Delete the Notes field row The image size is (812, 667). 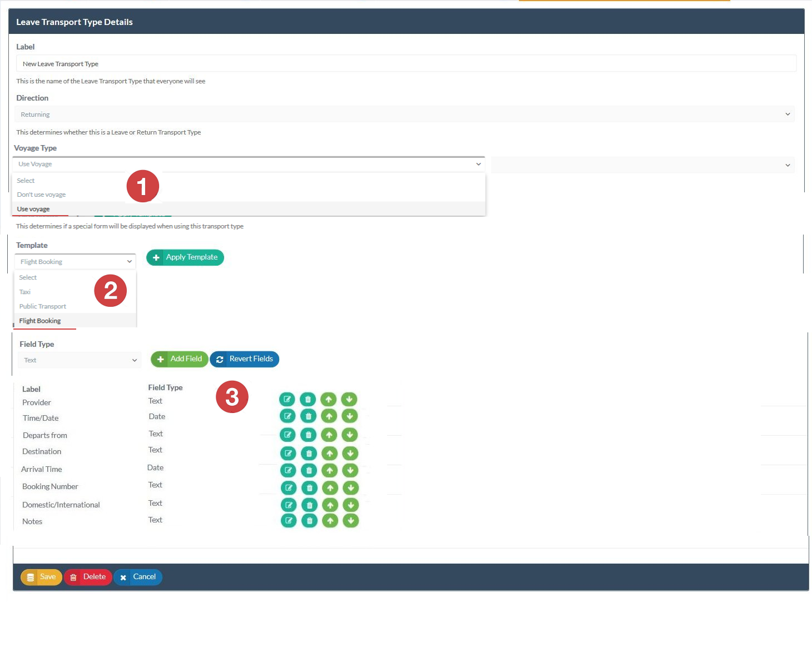(310, 521)
